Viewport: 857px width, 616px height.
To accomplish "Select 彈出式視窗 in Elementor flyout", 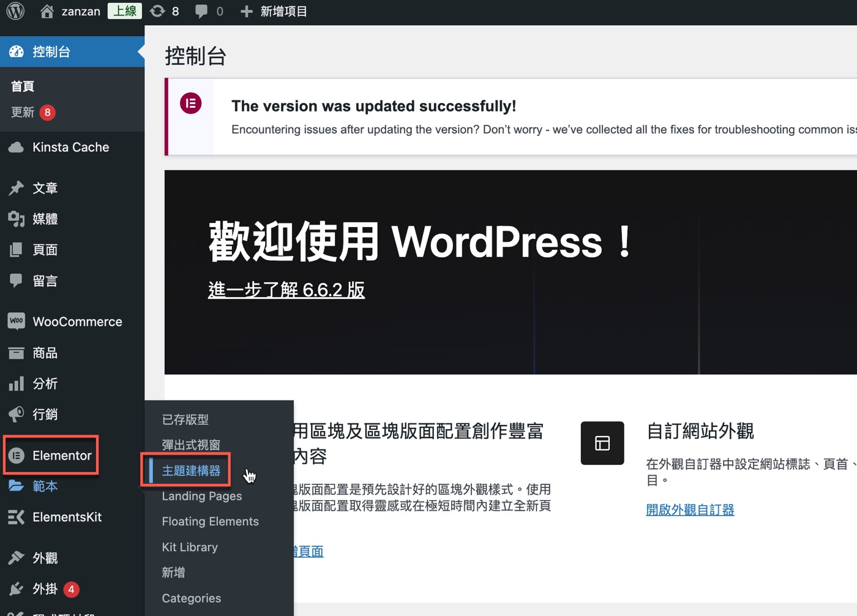I will coord(191,445).
